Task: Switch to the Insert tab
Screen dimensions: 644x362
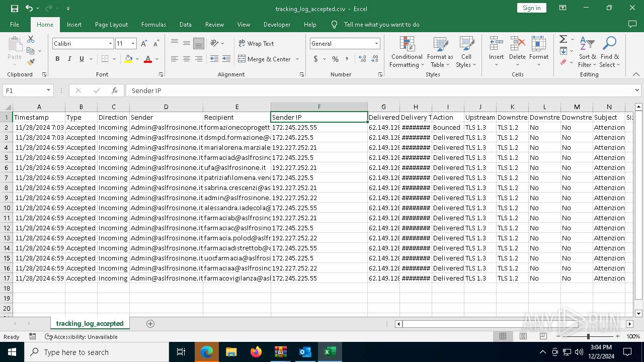Action: (74, 24)
